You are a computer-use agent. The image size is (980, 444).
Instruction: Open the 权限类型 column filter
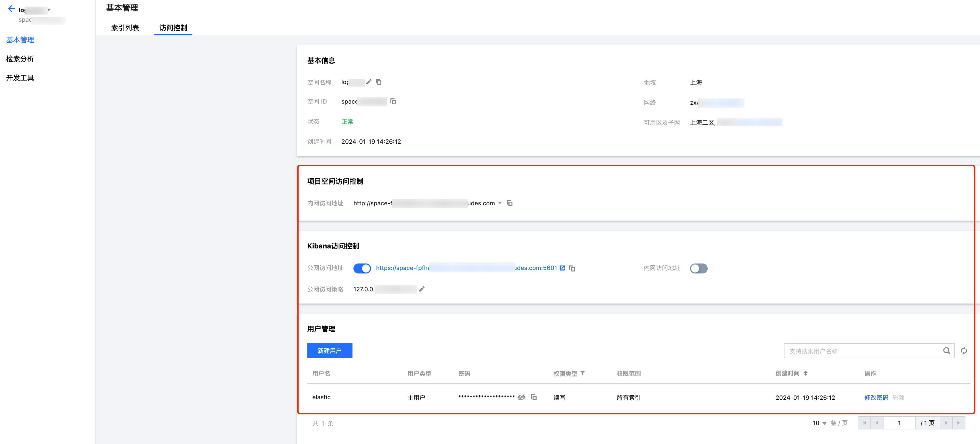tap(582, 373)
